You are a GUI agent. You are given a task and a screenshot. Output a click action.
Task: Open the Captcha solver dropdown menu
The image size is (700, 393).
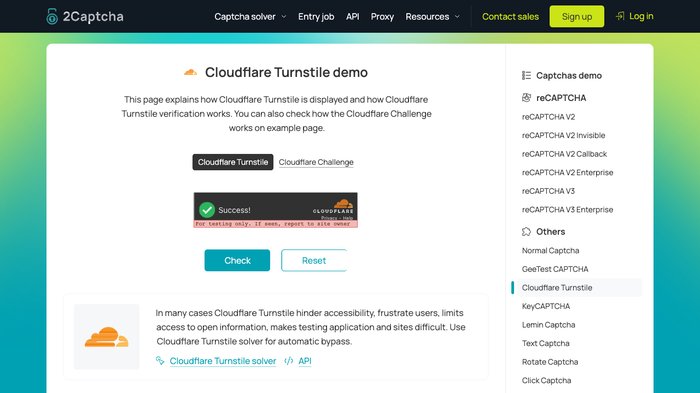pos(250,17)
